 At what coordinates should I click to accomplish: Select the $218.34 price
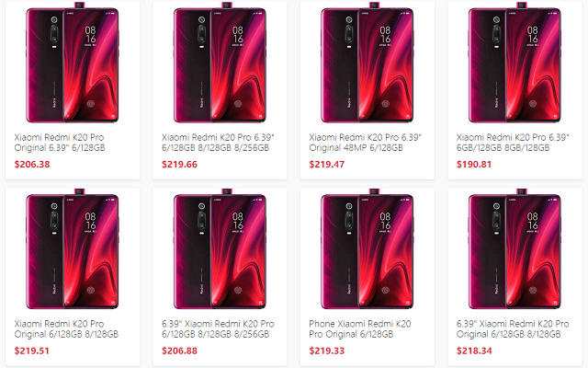click(474, 351)
